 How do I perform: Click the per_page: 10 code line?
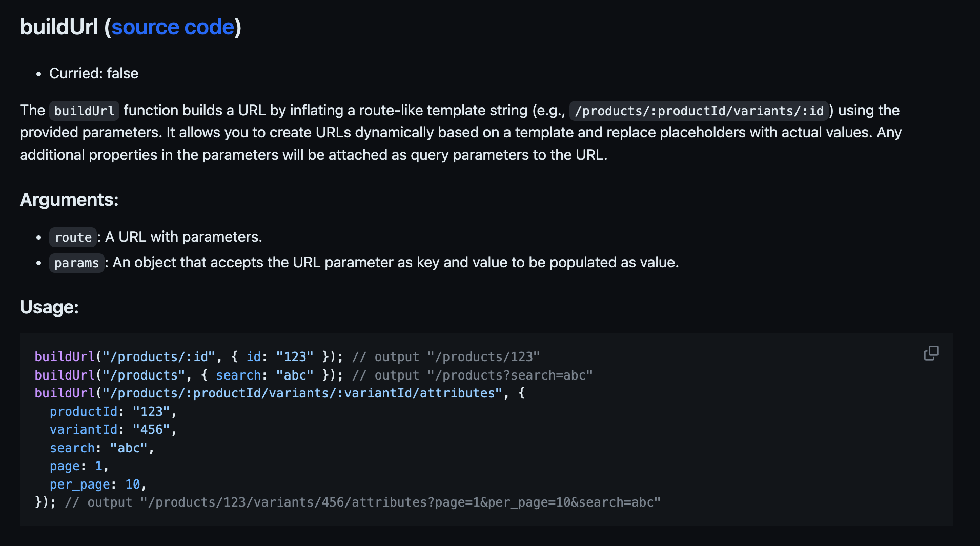(x=97, y=484)
